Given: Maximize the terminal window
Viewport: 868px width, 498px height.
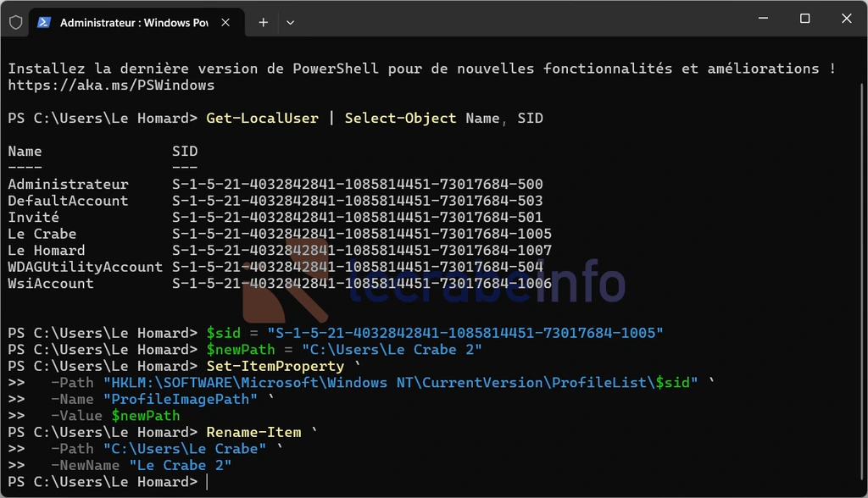Looking at the screenshot, I should (x=804, y=19).
